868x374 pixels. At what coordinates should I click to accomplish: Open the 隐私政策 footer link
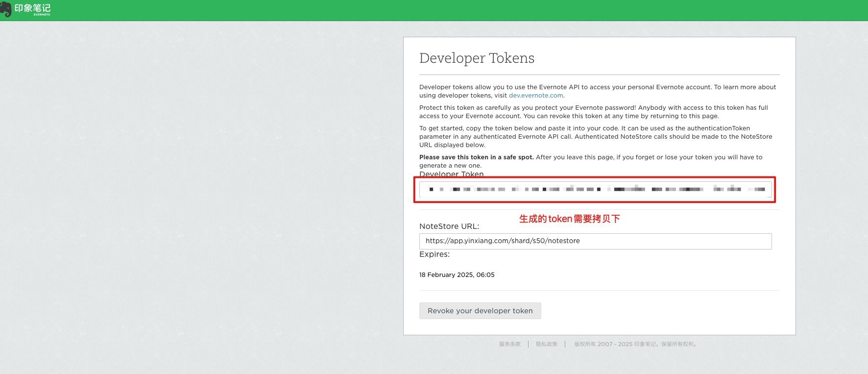(546, 344)
